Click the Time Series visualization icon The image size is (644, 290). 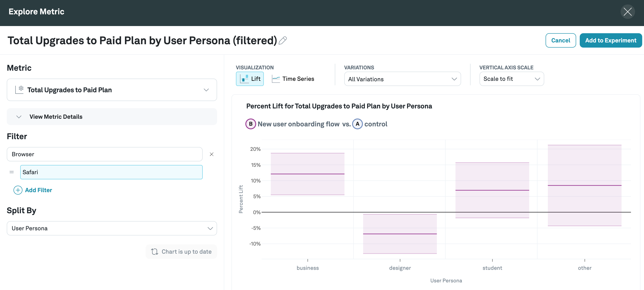click(x=275, y=79)
